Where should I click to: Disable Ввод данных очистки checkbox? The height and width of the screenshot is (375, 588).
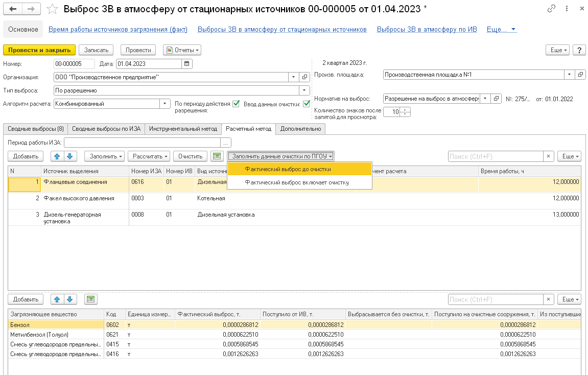click(x=307, y=104)
